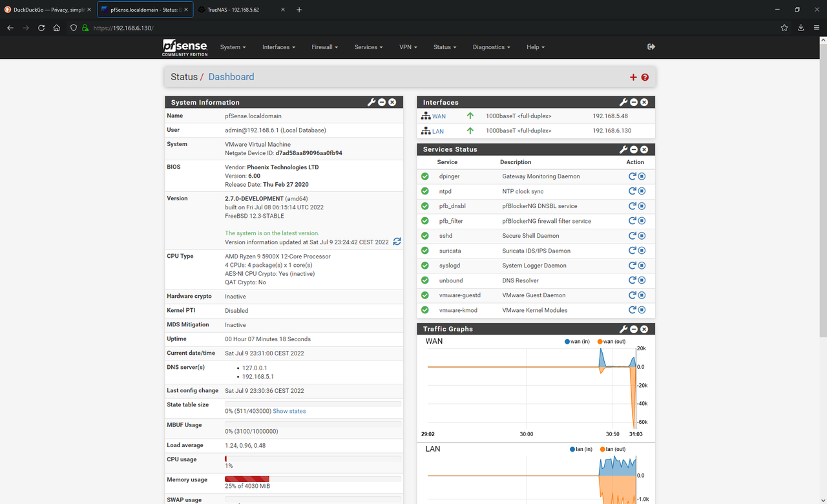Open the System menu
Screen dimensions: 827x504
point(233,47)
